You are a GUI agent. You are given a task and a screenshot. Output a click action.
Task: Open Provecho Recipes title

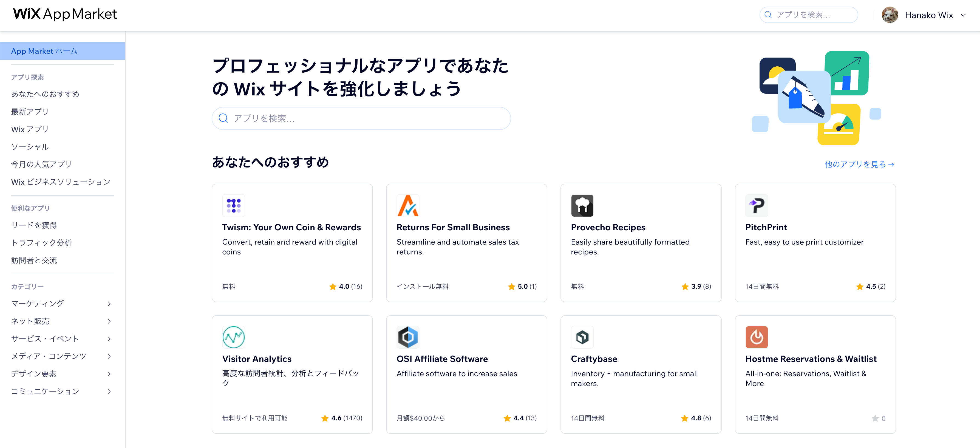pos(608,227)
